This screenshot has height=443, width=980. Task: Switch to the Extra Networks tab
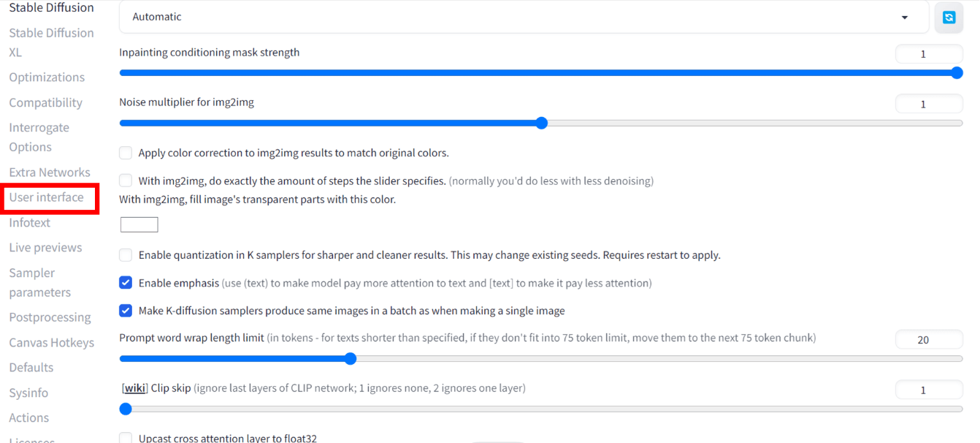pos(50,173)
